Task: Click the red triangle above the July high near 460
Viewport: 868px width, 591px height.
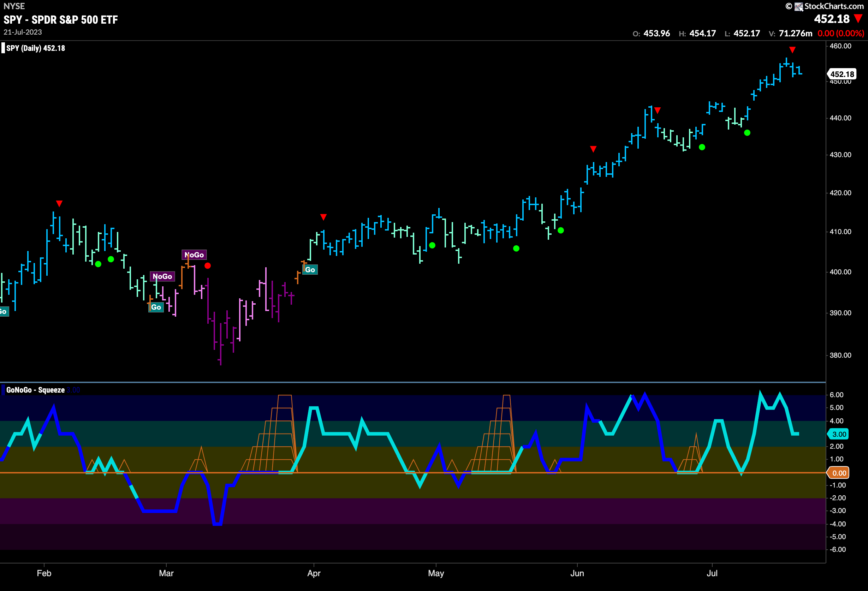Action: (x=792, y=50)
